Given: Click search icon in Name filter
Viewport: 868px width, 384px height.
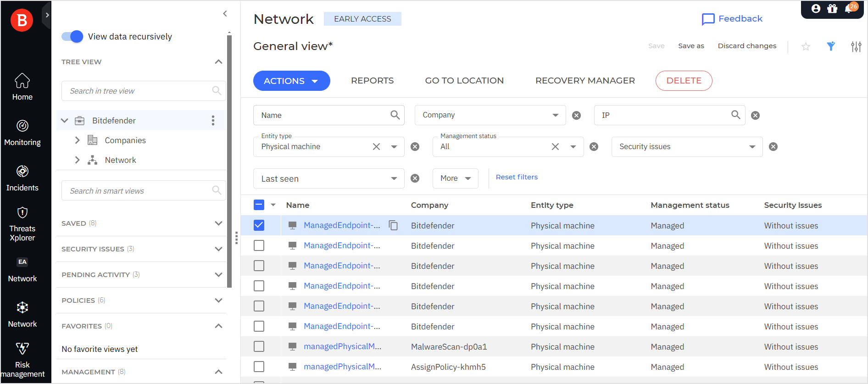Looking at the screenshot, I should [x=395, y=115].
